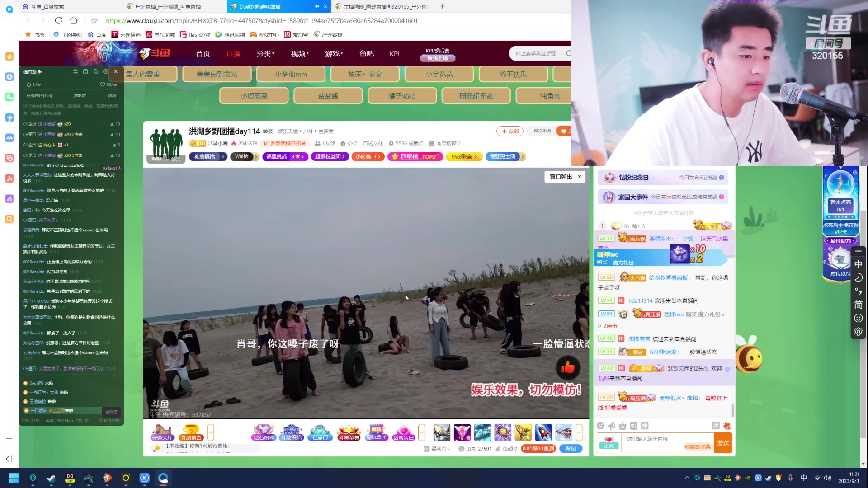Click the list view icon in 弹幕助手 panel
The height and width of the screenshot is (488, 868).
(85, 72)
